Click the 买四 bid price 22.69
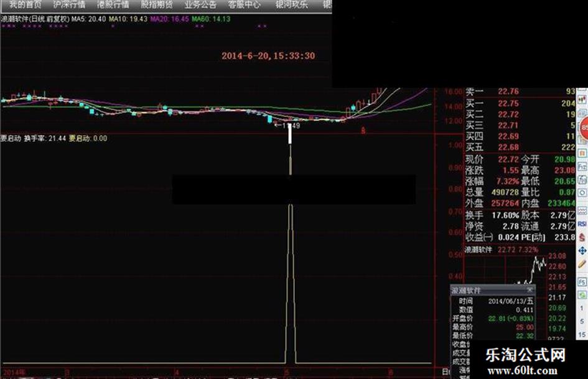 coord(508,136)
